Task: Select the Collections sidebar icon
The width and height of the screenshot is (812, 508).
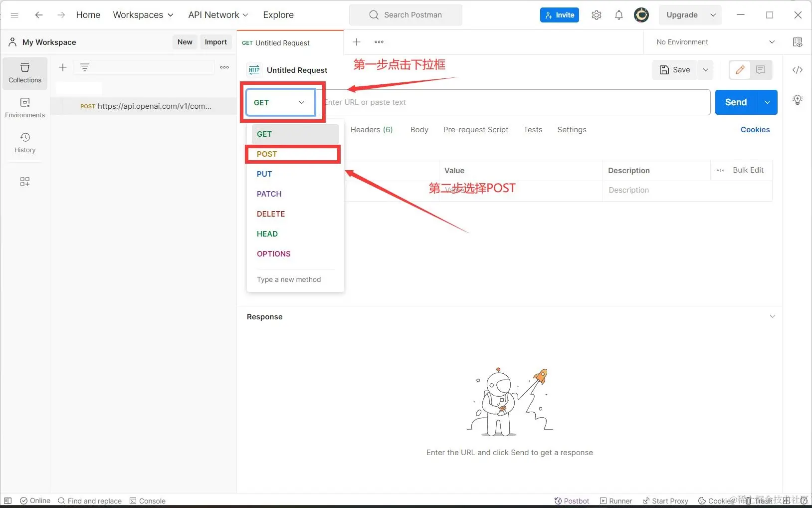Action: tap(24, 73)
